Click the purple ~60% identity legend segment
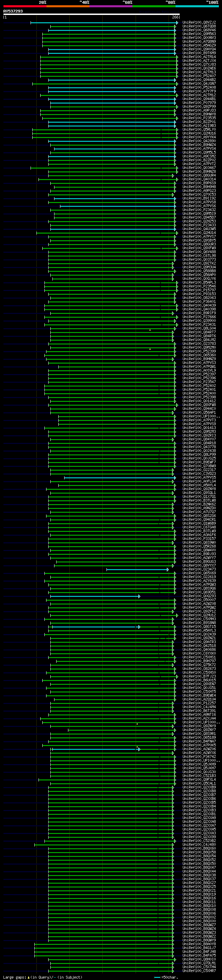Screen dimensions: 222x980 point(111,6)
